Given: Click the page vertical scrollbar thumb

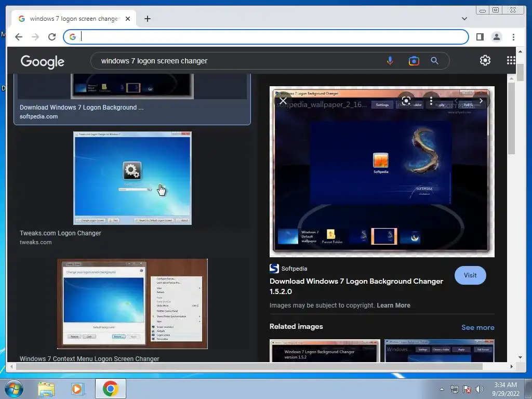Looking at the screenshot, I should pos(520,72).
